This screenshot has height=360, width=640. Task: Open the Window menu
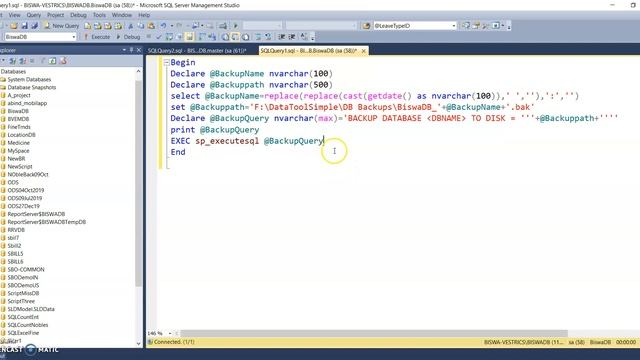pyautogui.click(x=122, y=15)
